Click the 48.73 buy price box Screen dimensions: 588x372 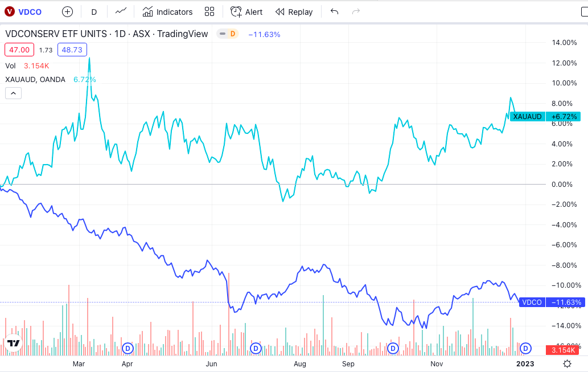pyautogui.click(x=72, y=50)
